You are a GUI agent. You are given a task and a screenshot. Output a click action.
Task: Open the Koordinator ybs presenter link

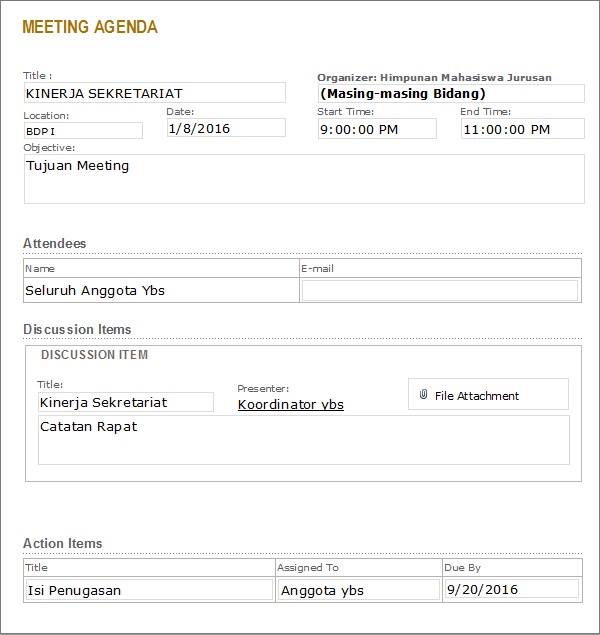(291, 405)
